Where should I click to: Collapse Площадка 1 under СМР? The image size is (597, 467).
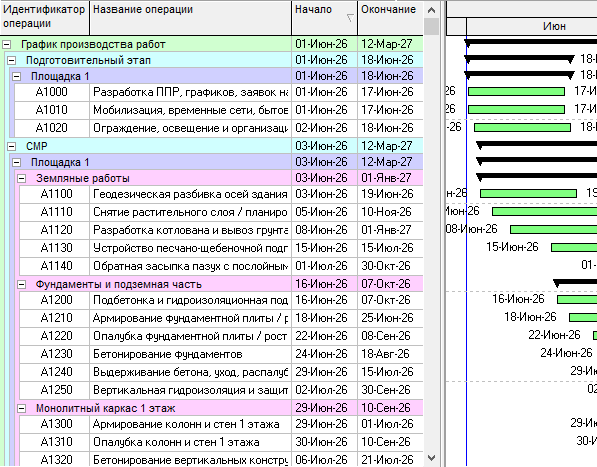point(17,163)
